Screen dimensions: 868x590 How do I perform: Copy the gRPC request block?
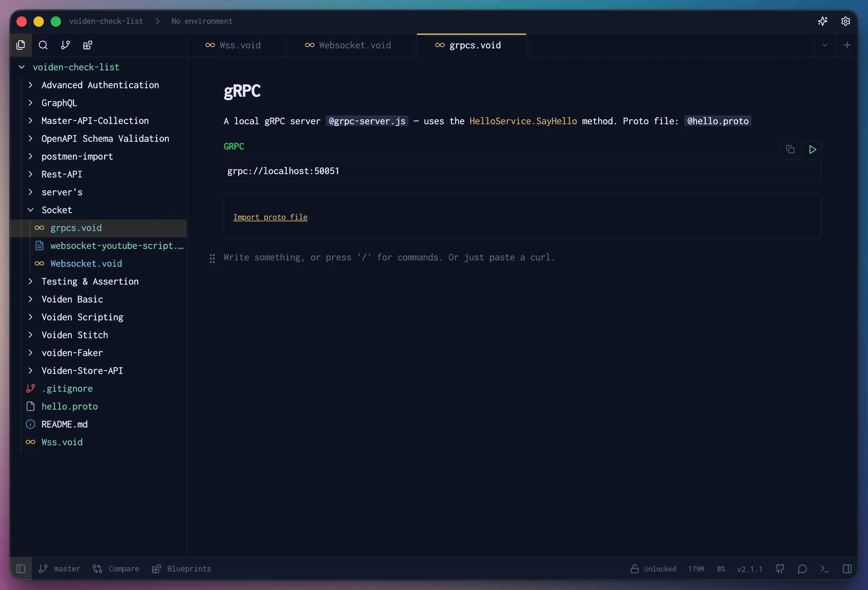coord(790,150)
